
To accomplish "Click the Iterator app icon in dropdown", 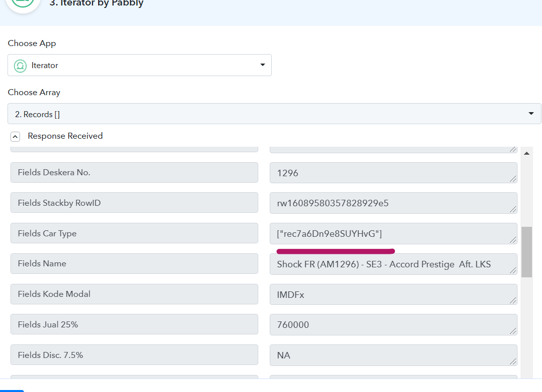I will 20,66.
